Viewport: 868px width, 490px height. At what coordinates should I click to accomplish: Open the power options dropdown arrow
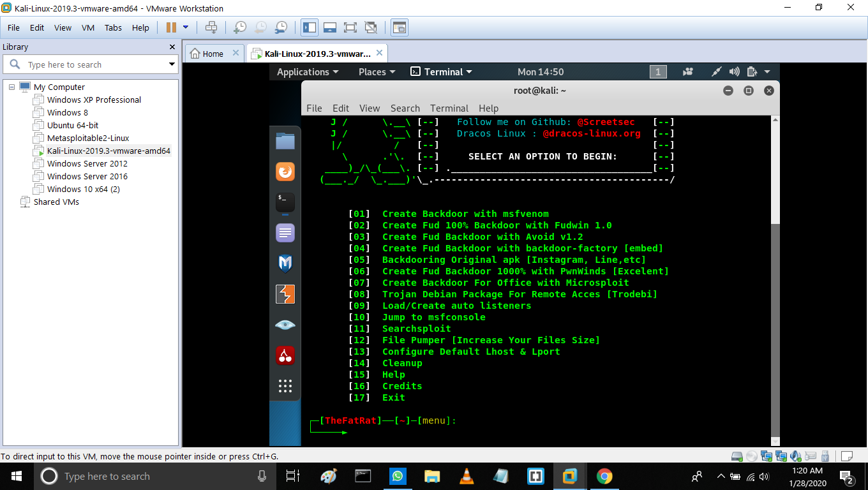(186, 27)
